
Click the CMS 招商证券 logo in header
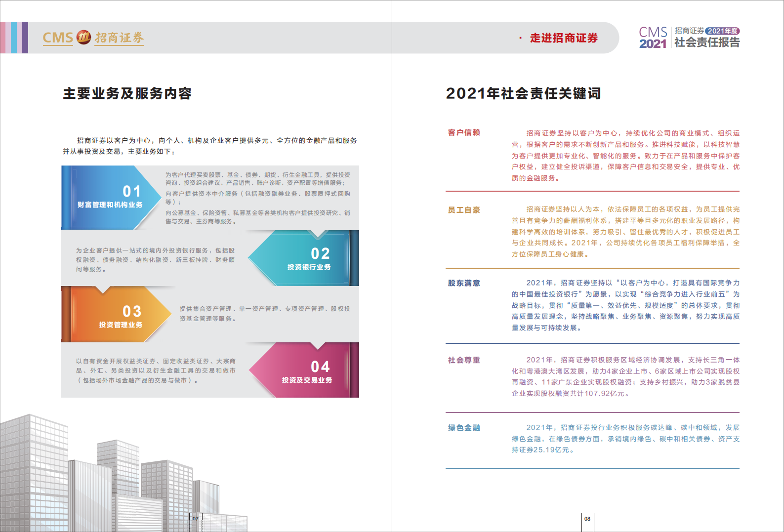point(93,38)
